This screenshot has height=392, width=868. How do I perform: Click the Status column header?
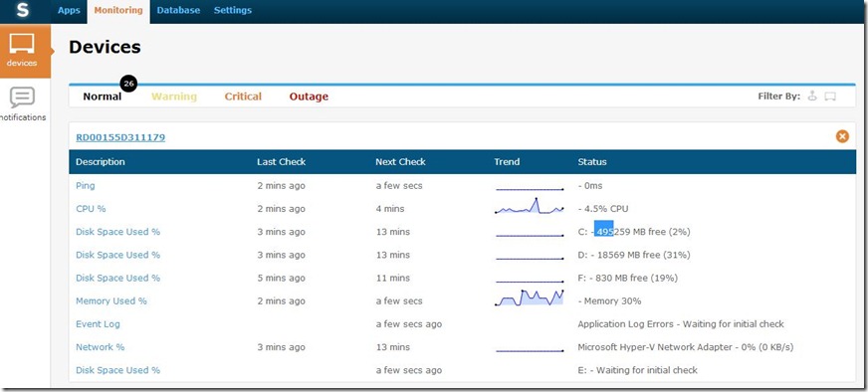592,162
